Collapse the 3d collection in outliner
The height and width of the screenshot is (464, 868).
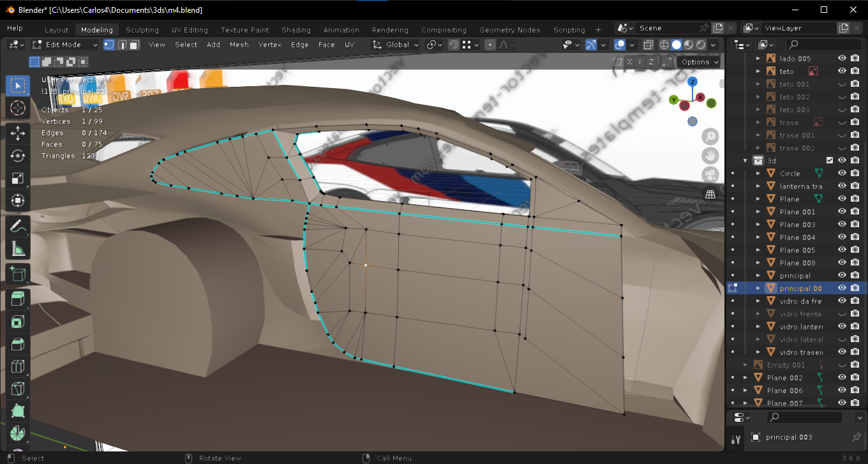(745, 160)
